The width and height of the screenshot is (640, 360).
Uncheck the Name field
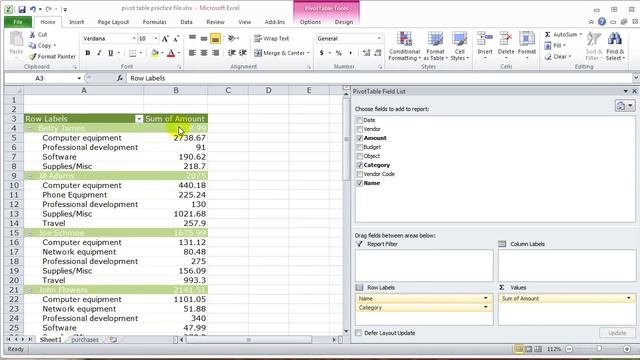click(360, 183)
